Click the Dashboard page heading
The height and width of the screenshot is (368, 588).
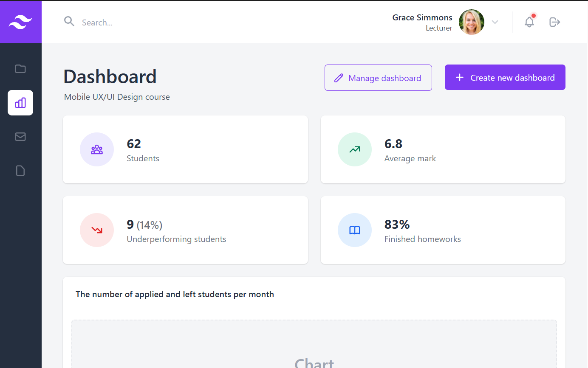click(x=110, y=77)
